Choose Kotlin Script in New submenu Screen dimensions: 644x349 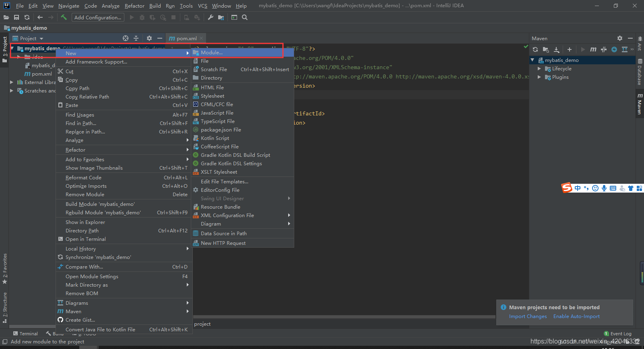pyautogui.click(x=243, y=138)
